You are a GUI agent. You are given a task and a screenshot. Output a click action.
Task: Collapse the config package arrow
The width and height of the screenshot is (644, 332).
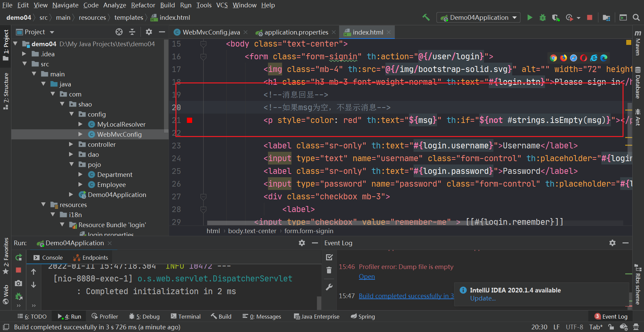click(71, 114)
